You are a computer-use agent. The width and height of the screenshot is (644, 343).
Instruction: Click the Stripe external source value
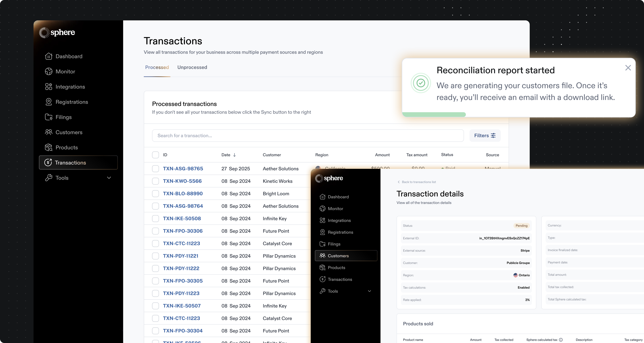pos(525,251)
